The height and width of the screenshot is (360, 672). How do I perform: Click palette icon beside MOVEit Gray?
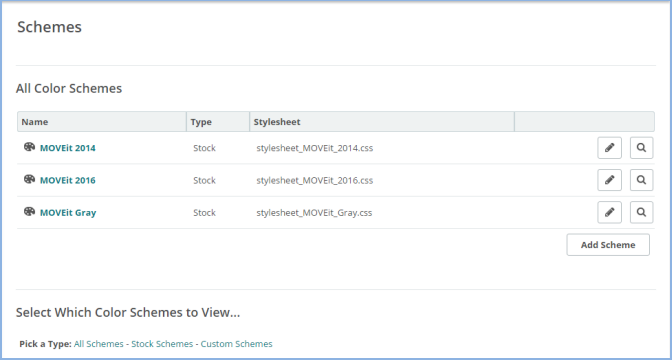(x=29, y=211)
